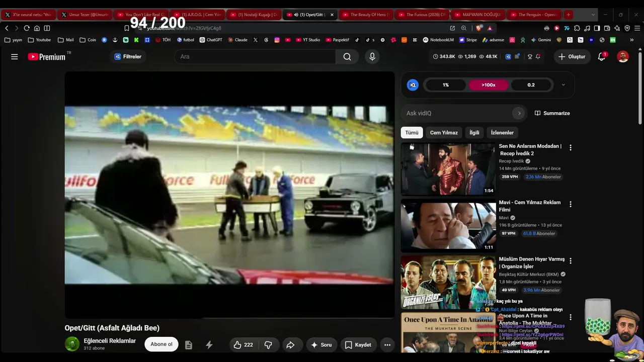Click the vidIQ logo in the sidebar panel

tap(413, 85)
